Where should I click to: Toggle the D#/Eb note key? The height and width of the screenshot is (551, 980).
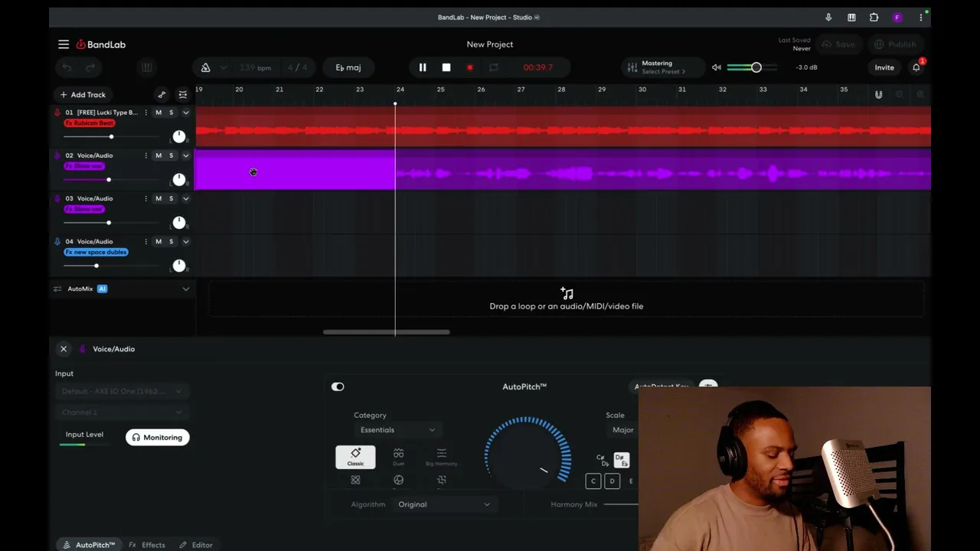coord(621,460)
